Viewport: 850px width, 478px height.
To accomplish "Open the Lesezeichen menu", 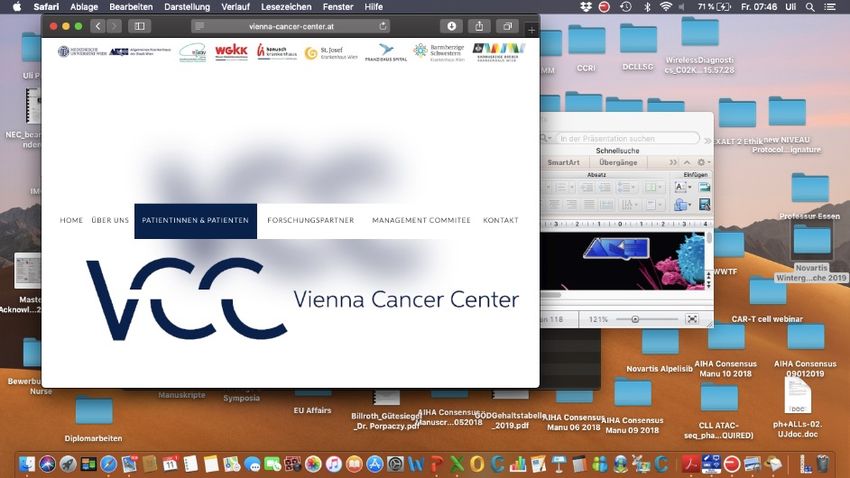I will [286, 7].
